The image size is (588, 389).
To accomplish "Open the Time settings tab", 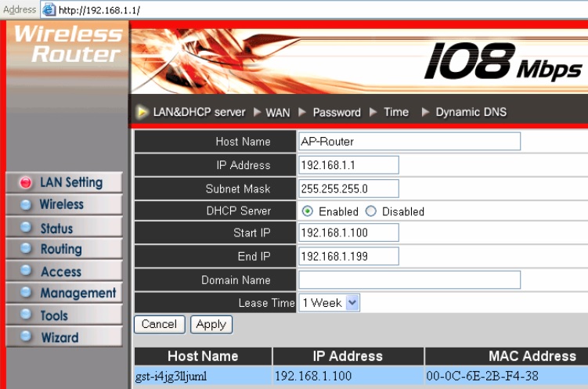I will (396, 112).
